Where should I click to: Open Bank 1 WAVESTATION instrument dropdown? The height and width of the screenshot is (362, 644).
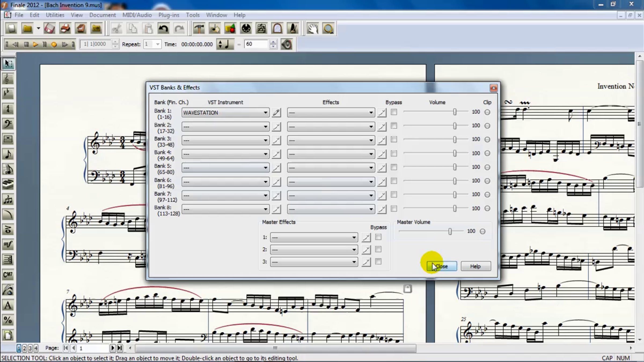click(265, 113)
